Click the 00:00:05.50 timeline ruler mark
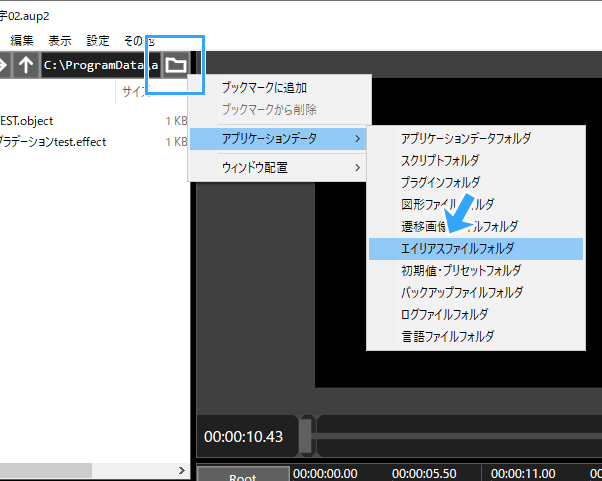This screenshot has height=481, width=602. pyautogui.click(x=424, y=473)
